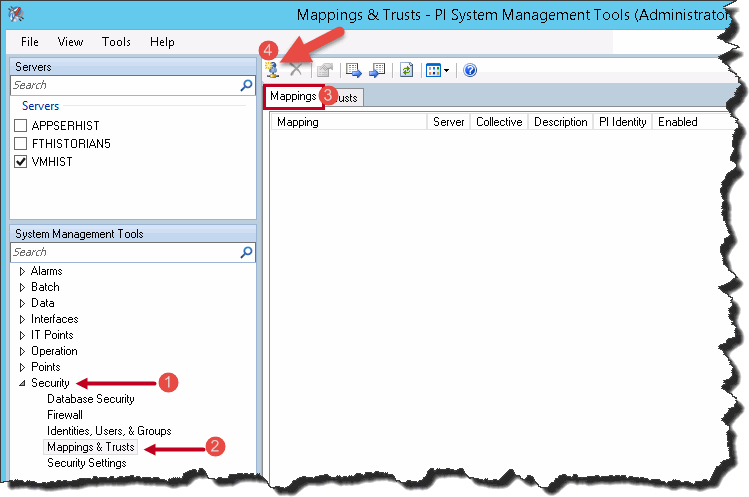This screenshot has height=497, width=749.
Task: Expand the Interfaces tree node
Action: (x=22, y=319)
